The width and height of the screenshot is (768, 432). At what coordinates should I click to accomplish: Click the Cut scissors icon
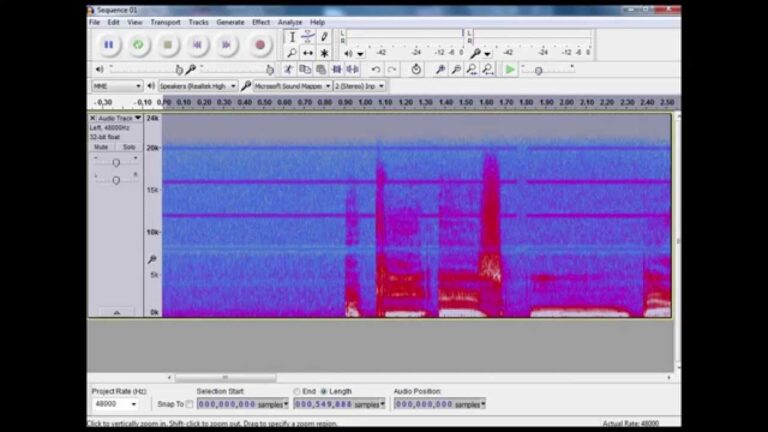pos(288,70)
